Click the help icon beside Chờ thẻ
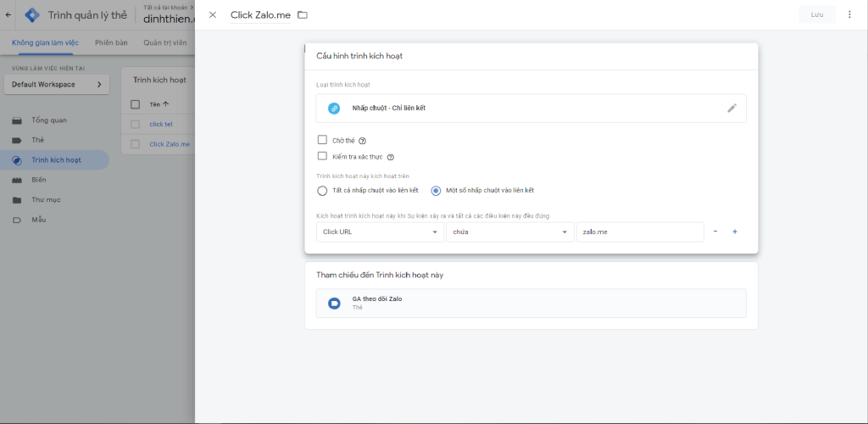This screenshot has height=424, width=868. (362, 141)
